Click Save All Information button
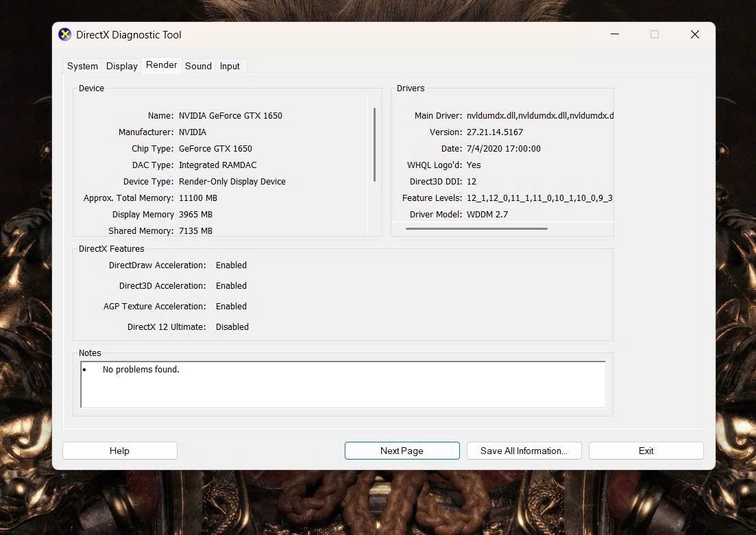The image size is (756, 535). (524, 451)
